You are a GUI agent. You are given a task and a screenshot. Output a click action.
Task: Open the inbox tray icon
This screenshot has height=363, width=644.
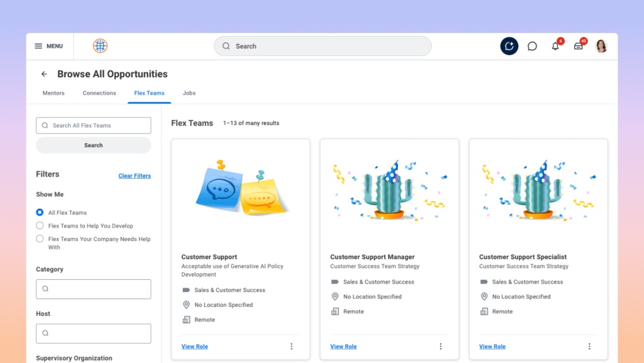[x=578, y=46]
